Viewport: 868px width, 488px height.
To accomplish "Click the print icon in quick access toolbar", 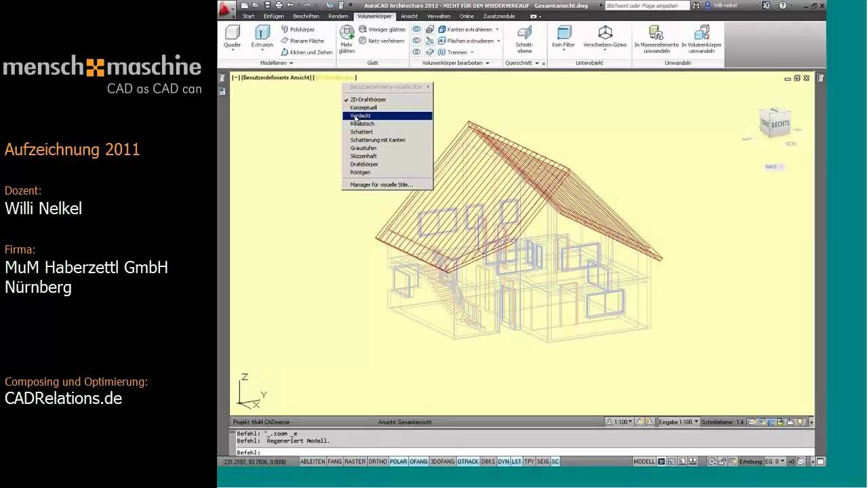I will [279, 5].
